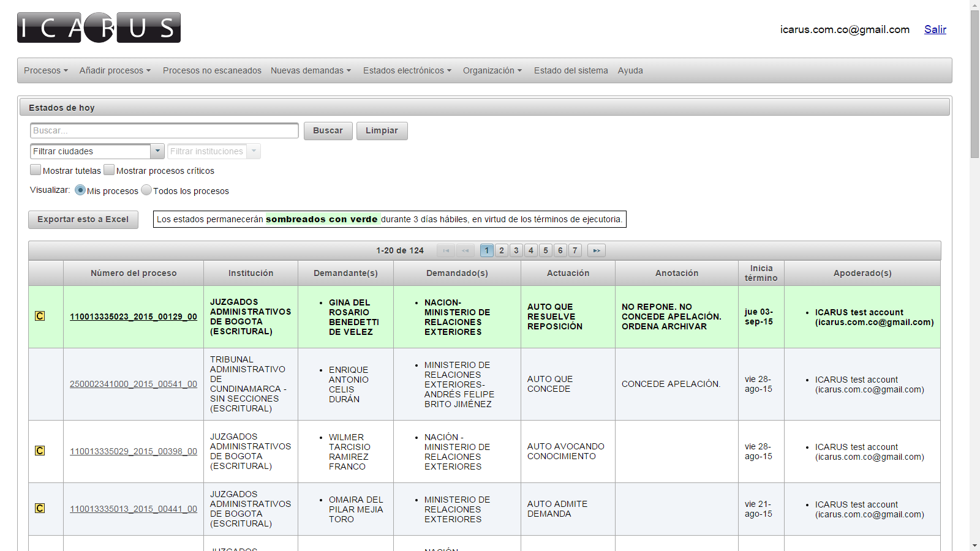980x551 pixels.
Task: Click the Apoderado(s) column header
Action: point(862,273)
